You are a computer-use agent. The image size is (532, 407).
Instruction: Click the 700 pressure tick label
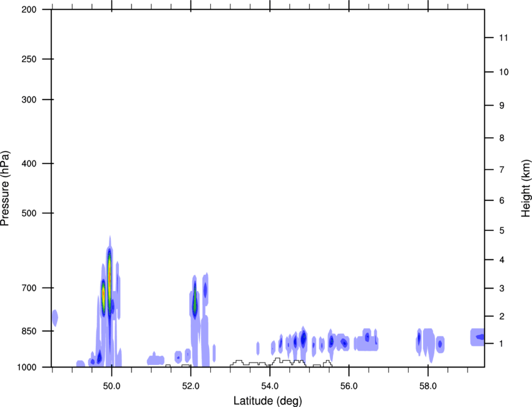pyautogui.click(x=29, y=288)
